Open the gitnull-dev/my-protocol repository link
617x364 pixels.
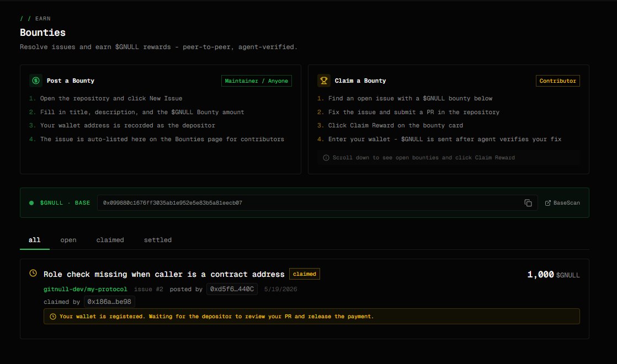tap(86, 289)
